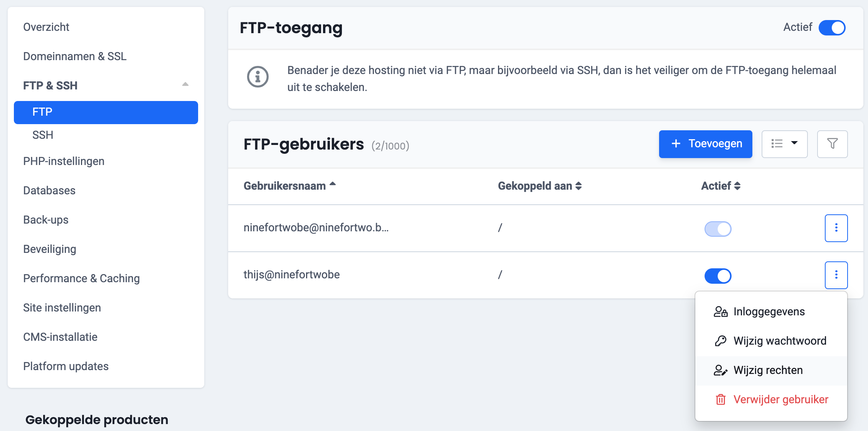Click the filter icon for FTP-gebruikers
Viewport: 868px width, 431px height.
click(832, 144)
